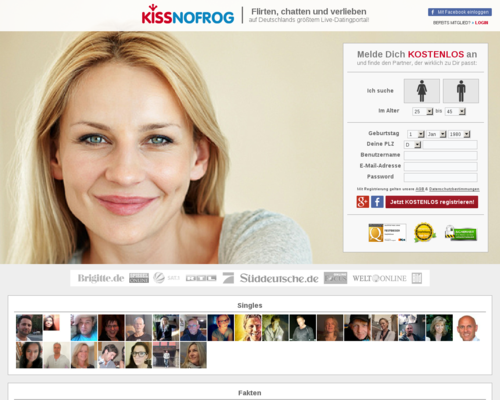Open the birthday year dropdown showing 1980
This screenshot has width=500, height=400.
pos(459,134)
